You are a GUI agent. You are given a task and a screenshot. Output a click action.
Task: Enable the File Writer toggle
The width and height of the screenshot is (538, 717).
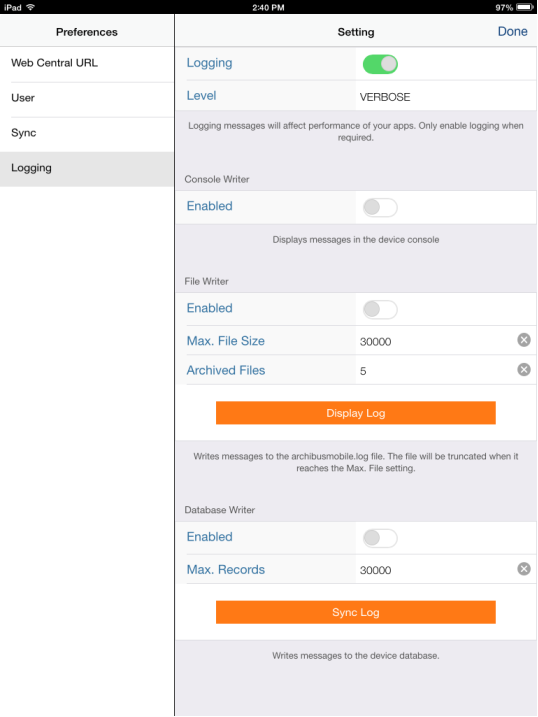pos(380,310)
